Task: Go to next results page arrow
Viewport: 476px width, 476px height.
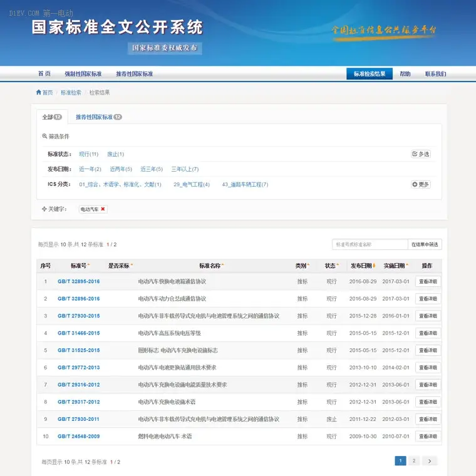Action: [x=430, y=461]
